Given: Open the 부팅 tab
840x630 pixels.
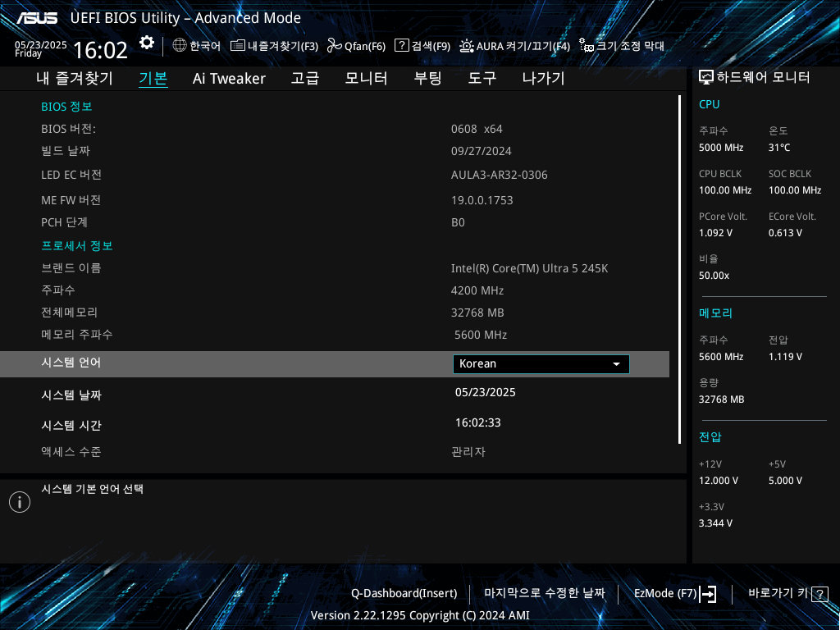Looking at the screenshot, I should tap(427, 78).
